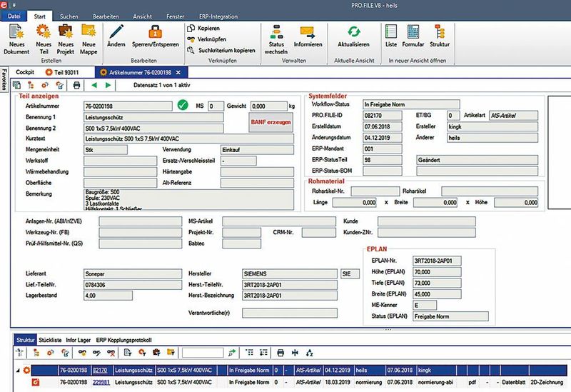Viewport: 571px width, 392px height.
Task: Open the Struktur view icon
Action: pos(440,31)
